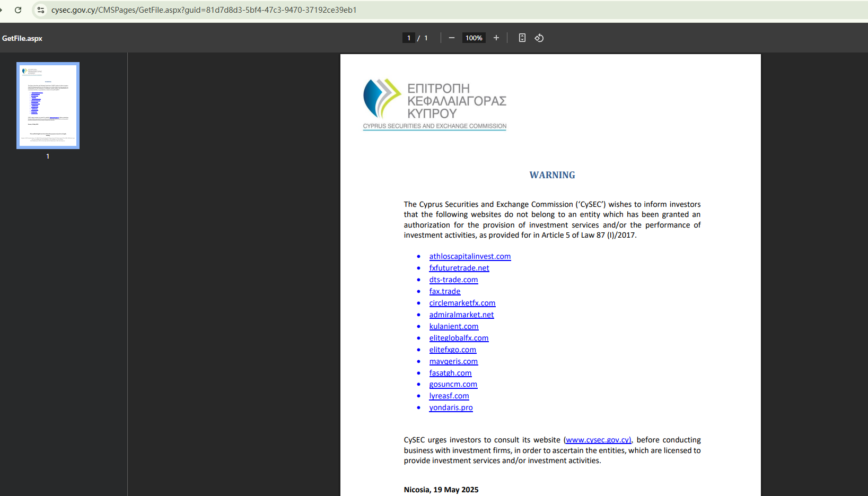Click the WARNING heading text
Screen dimensions: 868x496
click(x=552, y=175)
